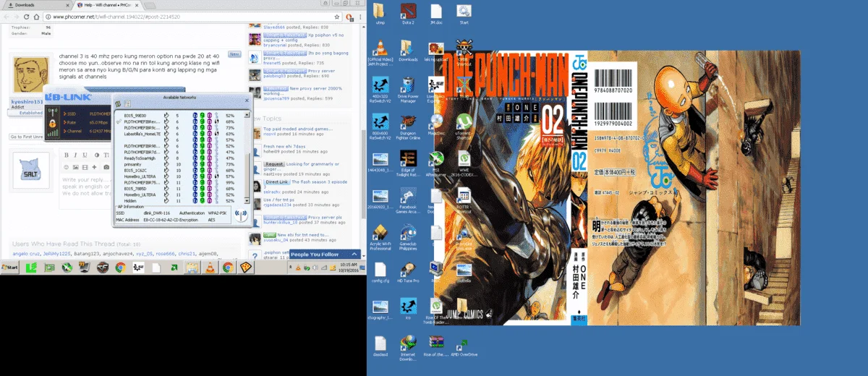The image size is (868, 376).
Task: Insert a smiley in the reply editor
Action: coord(66,167)
